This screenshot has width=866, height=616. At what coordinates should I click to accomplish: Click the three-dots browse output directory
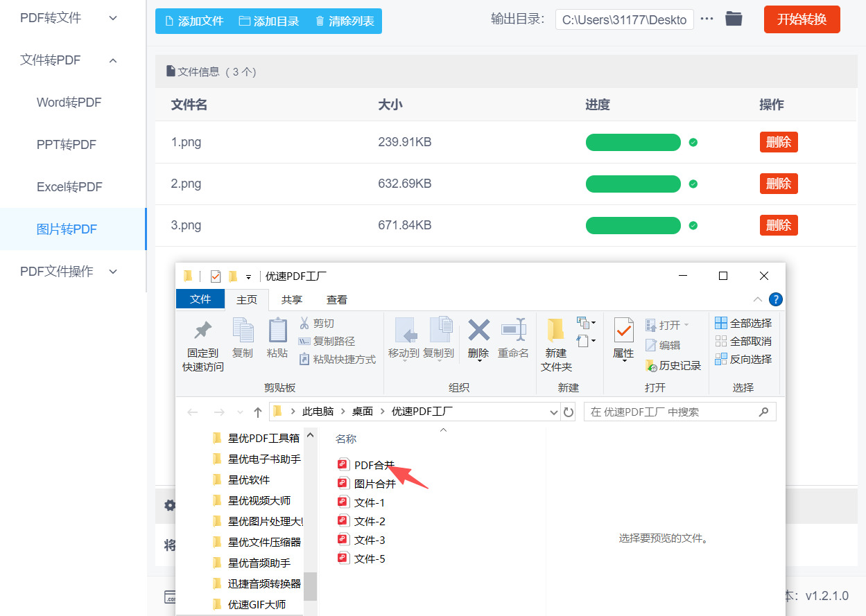click(707, 19)
